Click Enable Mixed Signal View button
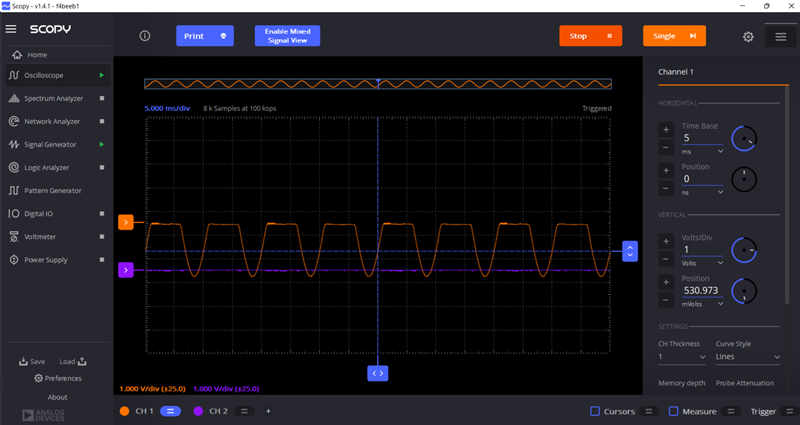 click(x=288, y=36)
